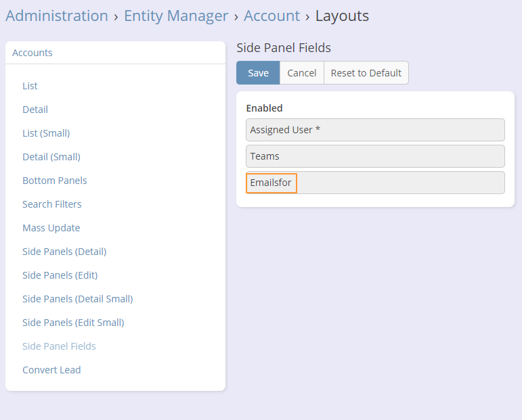Choose Side Panels (Detail Small) layout
Image resolution: width=522 pixels, height=420 pixels.
[x=78, y=299]
